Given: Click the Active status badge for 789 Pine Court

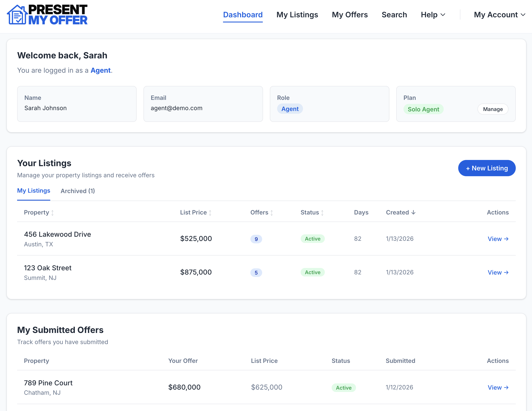Looking at the screenshot, I should [344, 387].
